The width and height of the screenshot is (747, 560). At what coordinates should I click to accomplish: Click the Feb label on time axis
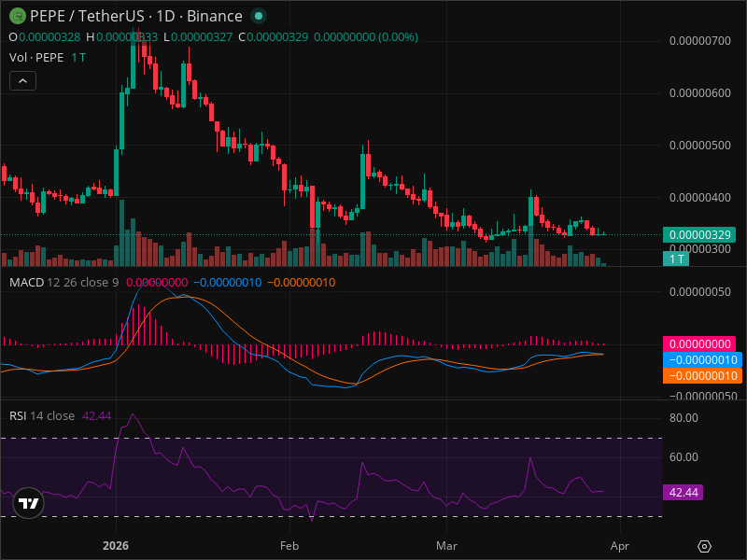click(x=289, y=546)
